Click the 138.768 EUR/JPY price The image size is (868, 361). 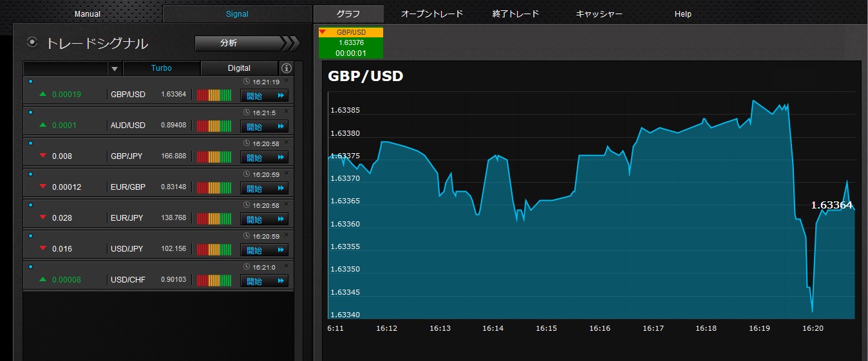(174, 218)
